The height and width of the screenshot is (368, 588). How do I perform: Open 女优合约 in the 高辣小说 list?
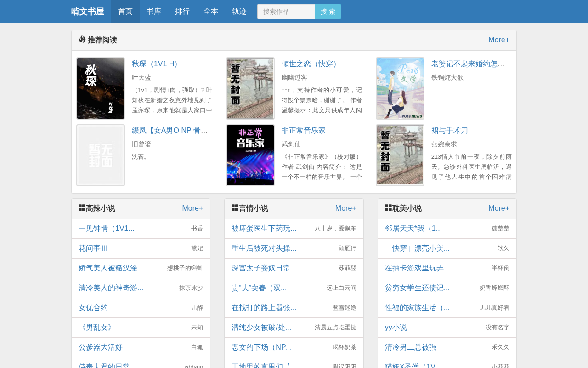pos(93,308)
